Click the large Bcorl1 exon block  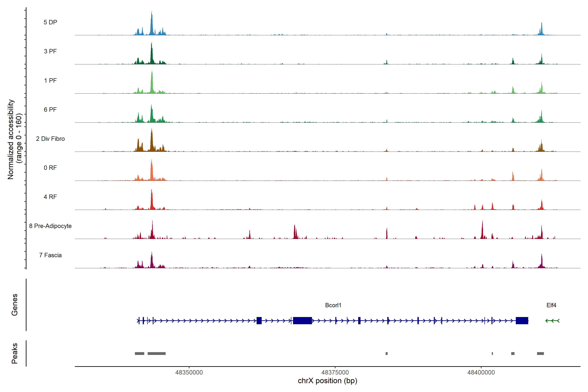pos(302,320)
